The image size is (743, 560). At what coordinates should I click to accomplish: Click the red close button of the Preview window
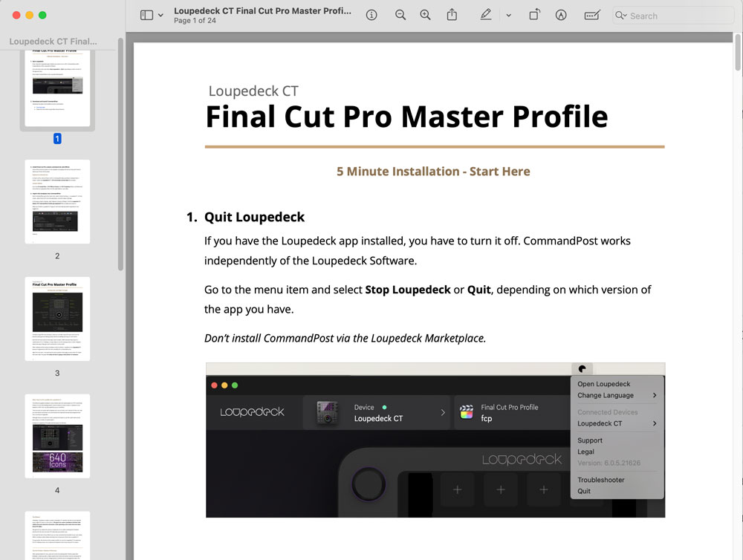(x=16, y=15)
